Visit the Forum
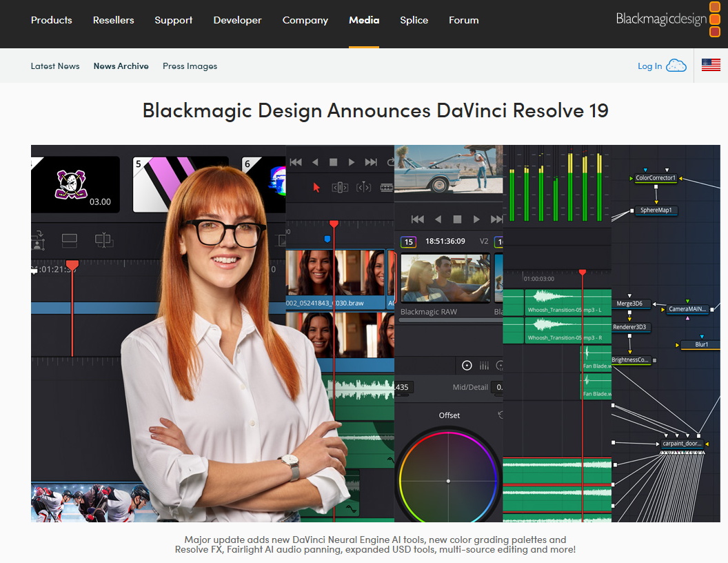728x563 pixels. [x=463, y=20]
